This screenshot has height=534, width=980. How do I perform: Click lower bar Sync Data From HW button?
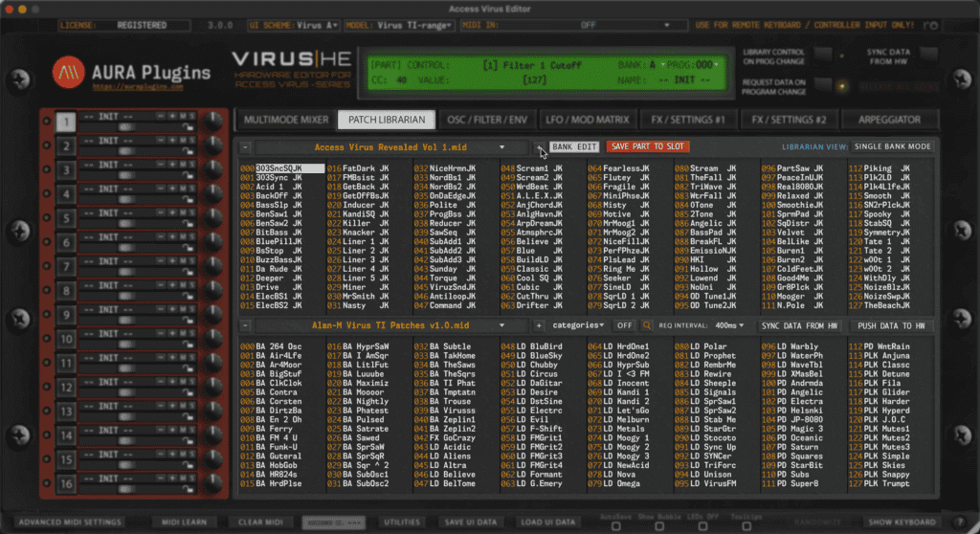(799, 325)
